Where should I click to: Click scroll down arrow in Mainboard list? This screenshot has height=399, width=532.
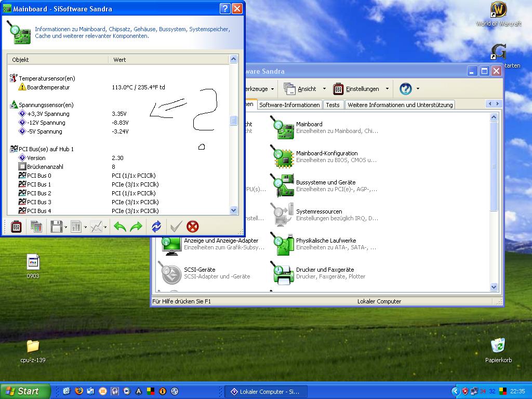233,210
